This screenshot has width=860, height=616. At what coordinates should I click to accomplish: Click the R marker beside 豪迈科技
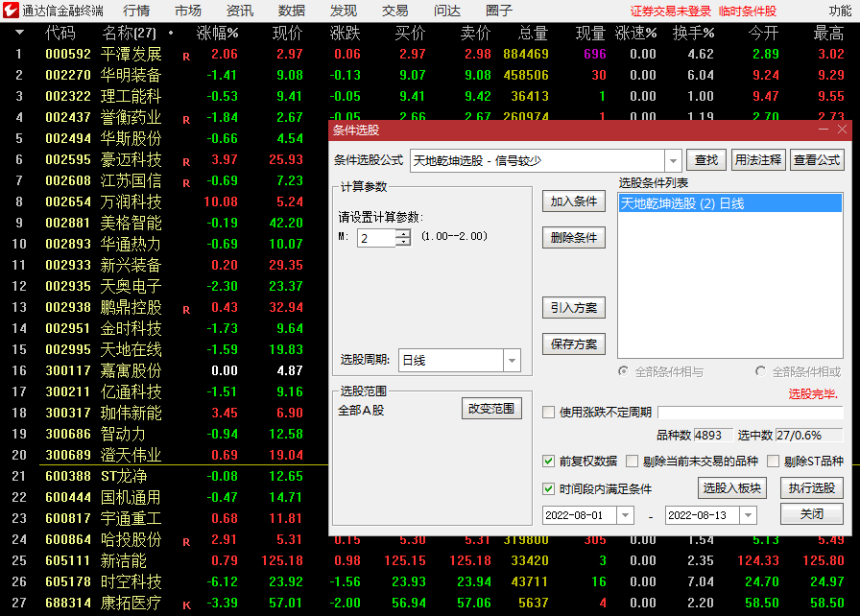coord(186,162)
